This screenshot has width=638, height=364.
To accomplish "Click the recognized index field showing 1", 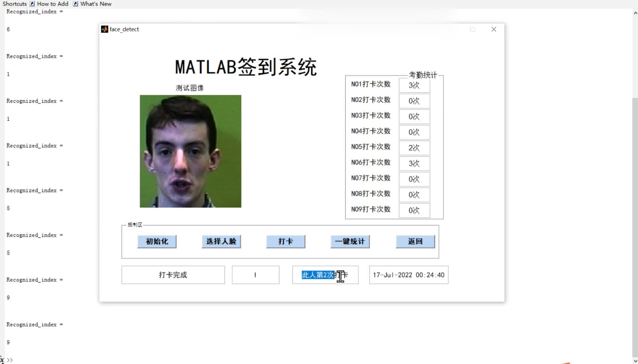I will [x=256, y=275].
